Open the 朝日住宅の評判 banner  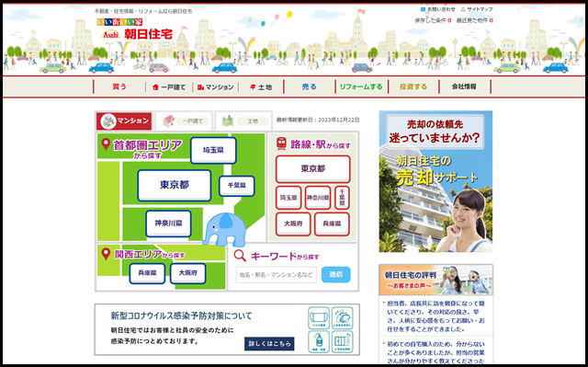click(x=435, y=280)
